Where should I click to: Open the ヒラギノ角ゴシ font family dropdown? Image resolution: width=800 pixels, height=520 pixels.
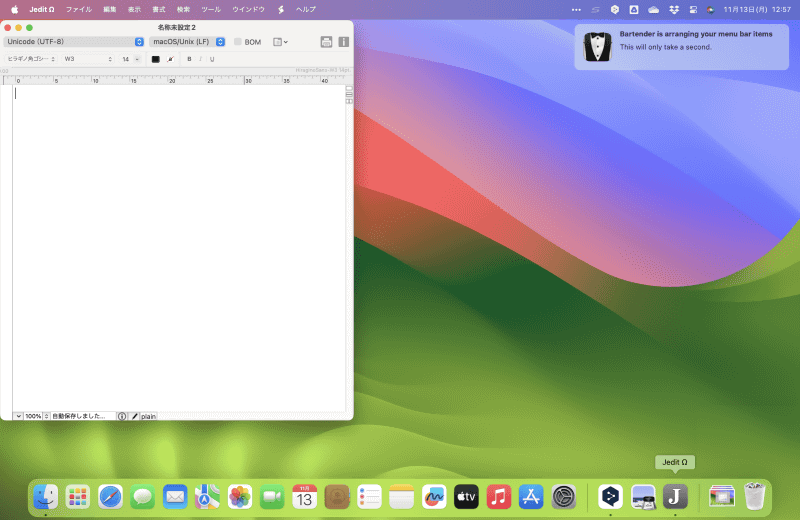coord(31,59)
